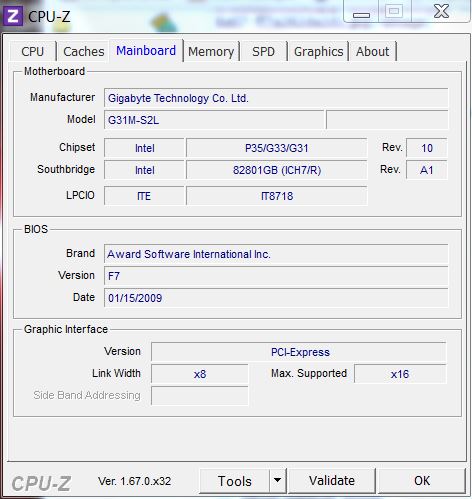Click the Model field G31M-S2L
This screenshot has height=499, width=472.
214,120
